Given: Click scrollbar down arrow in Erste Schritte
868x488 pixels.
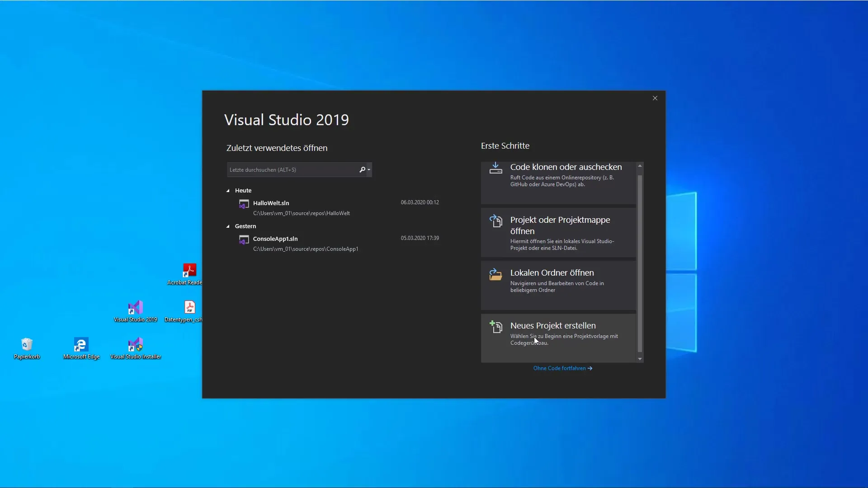Looking at the screenshot, I should 640,359.
